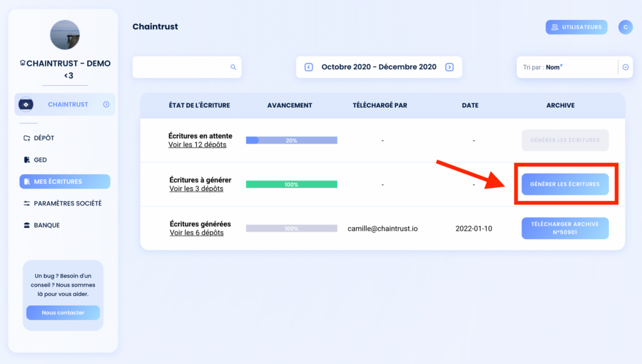This screenshot has height=364, width=642.
Task: Click the GED document icon
Action: [x=26, y=160]
